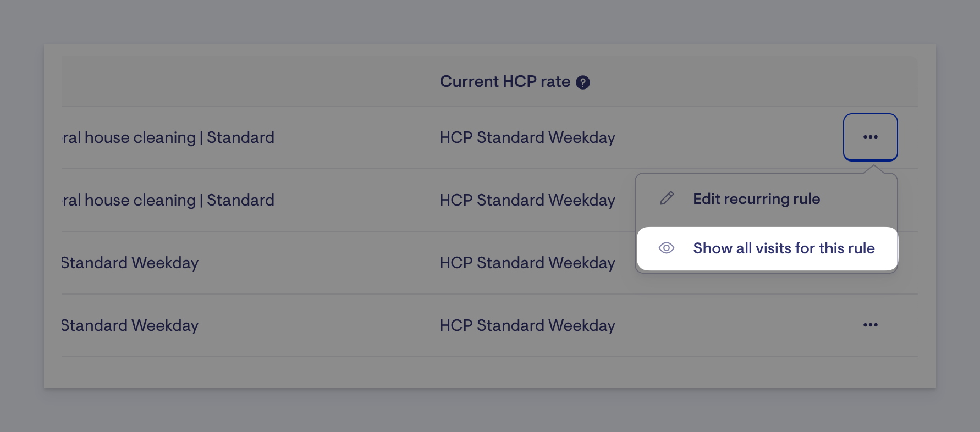This screenshot has width=980, height=432.
Task: Select second row's house cleaning | Standard text
Action: tap(168, 200)
